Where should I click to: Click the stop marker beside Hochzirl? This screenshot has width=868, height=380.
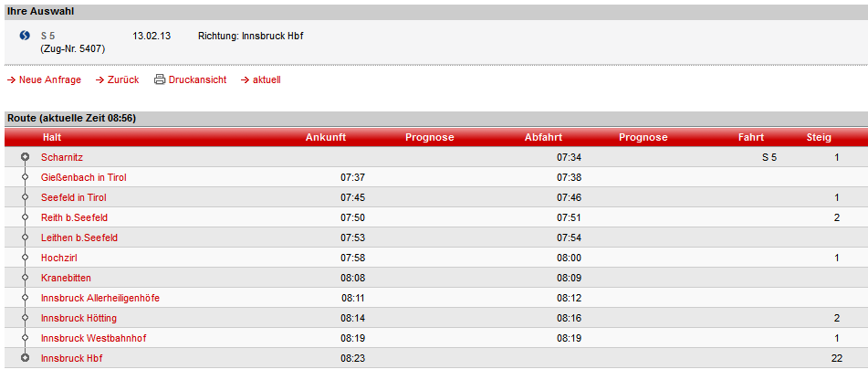[x=25, y=258]
